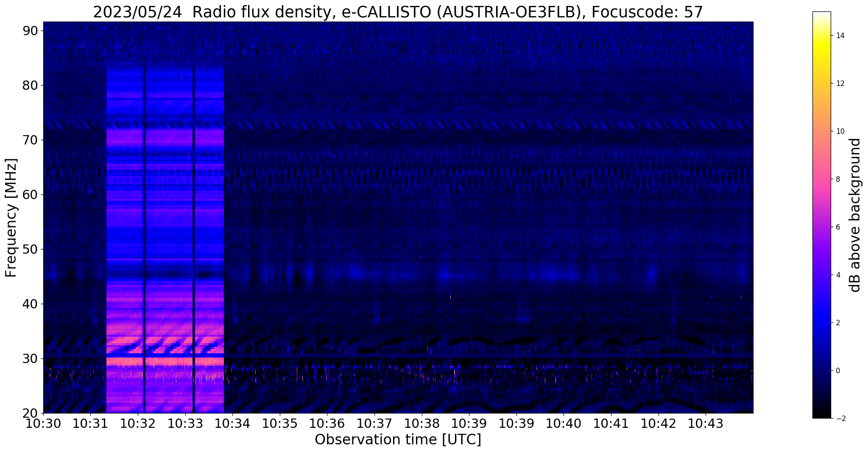Click the colorbar tick labeled 6

coord(838,227)
